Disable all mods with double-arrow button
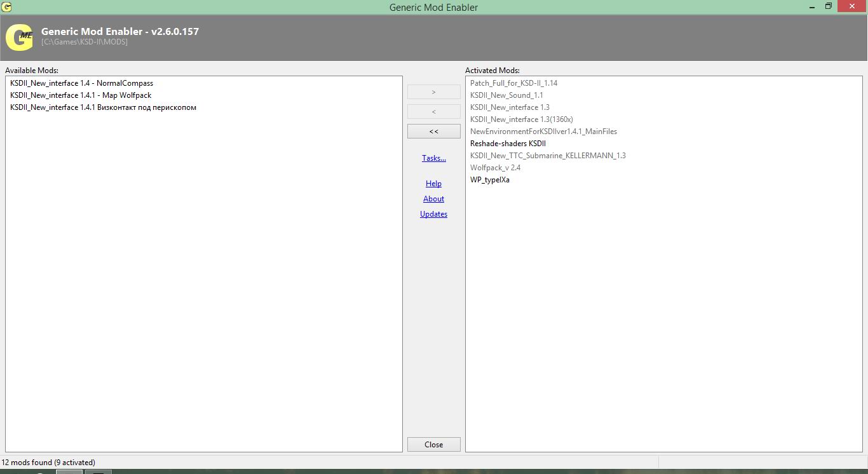This screenshot has width=868, height=474. click(x=434, y=132)
